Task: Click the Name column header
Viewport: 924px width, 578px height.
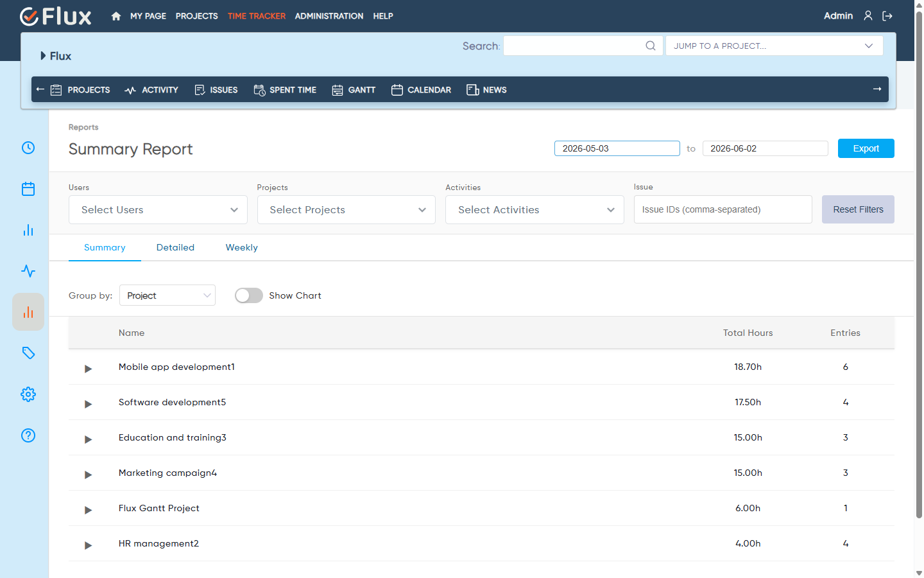Action: tap(132, 333)
